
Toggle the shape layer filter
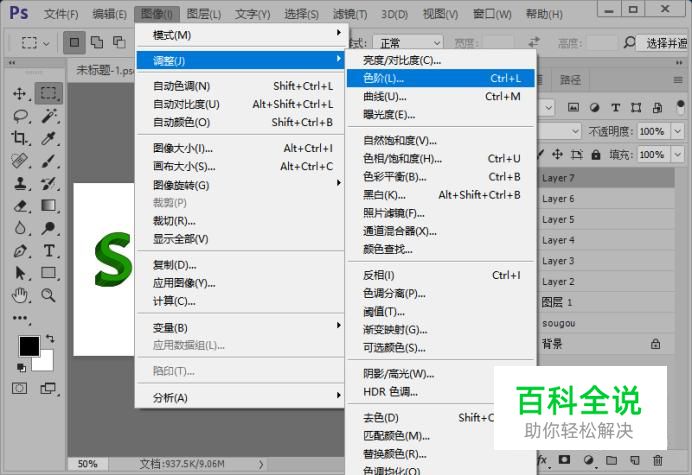[636, 107]
